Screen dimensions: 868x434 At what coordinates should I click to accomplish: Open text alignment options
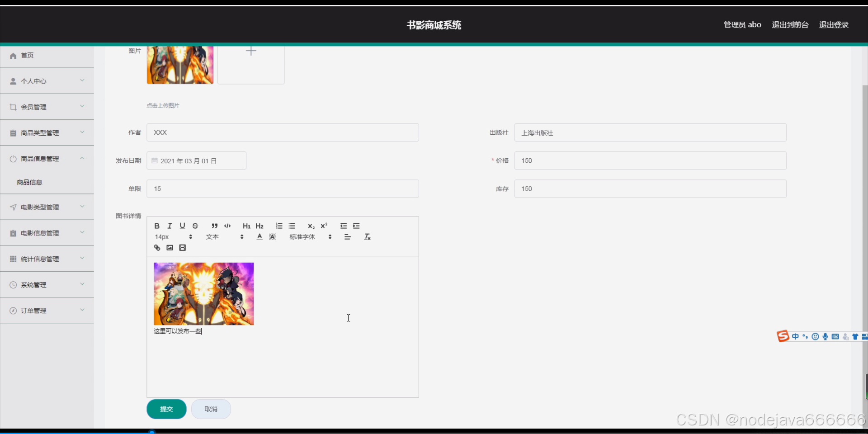347,237
